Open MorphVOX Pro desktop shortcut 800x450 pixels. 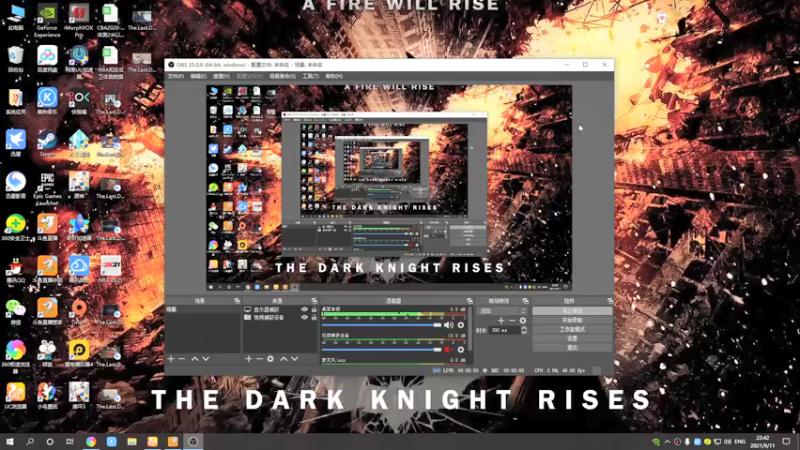(79, 20)
